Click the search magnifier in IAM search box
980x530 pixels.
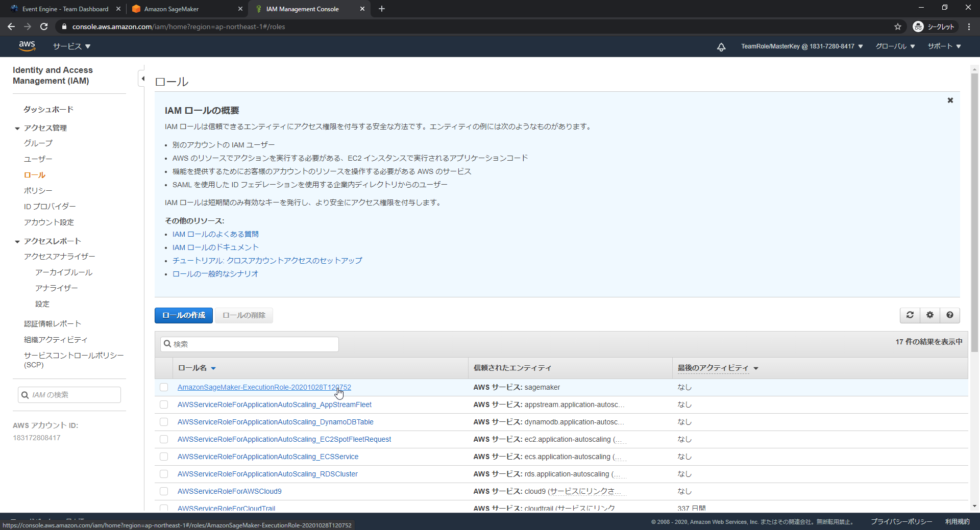(x=25, y=395)
